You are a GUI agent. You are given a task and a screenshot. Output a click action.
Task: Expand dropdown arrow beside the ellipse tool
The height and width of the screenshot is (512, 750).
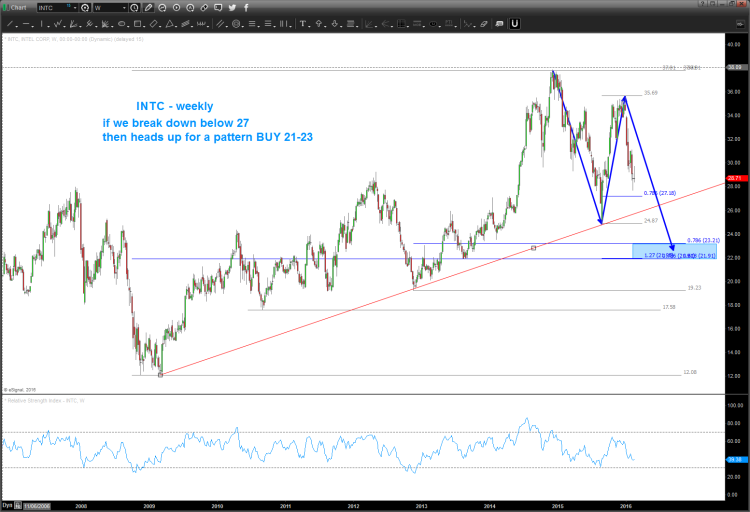(128, 26)
